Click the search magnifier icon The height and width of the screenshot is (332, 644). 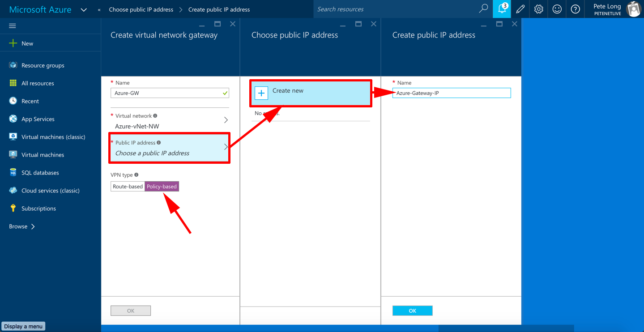tap(483, 9)
